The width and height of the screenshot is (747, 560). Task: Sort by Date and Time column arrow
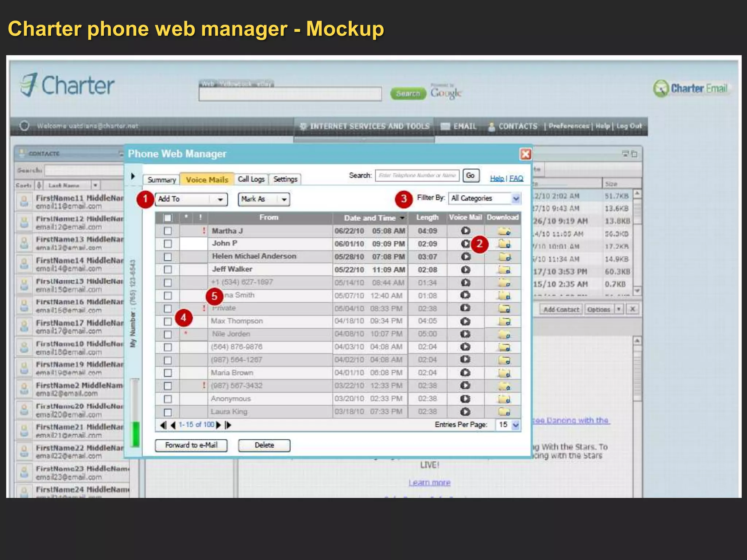coord(402,218)
